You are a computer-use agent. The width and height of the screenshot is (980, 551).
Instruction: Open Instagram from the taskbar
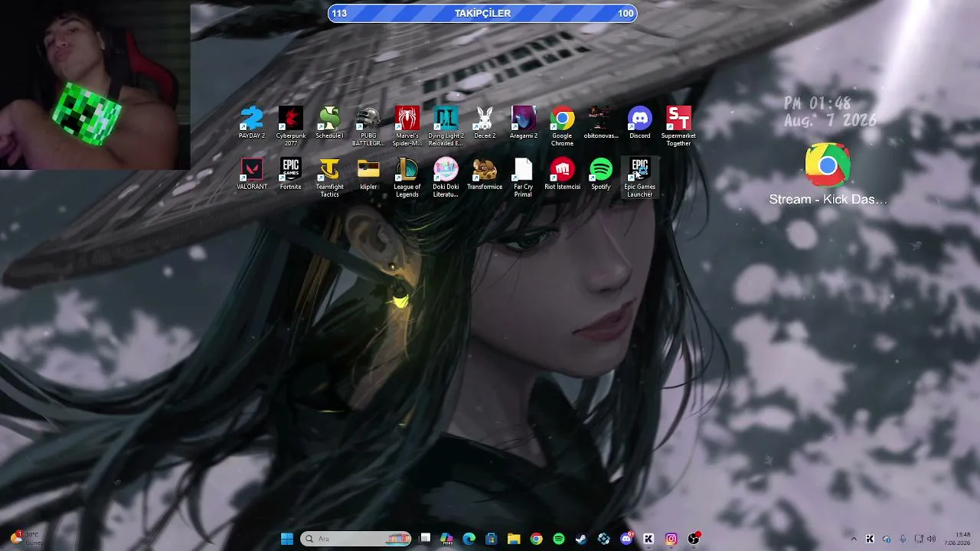tap(671, 539)
